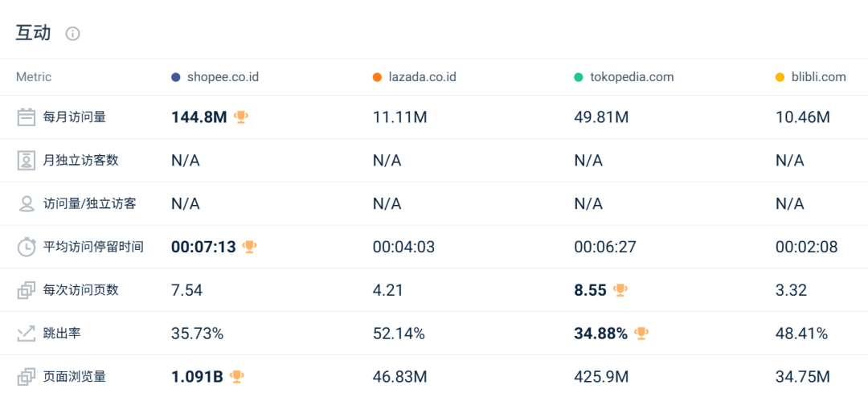Viewport: 868px width, 393px height.
Task: Click the pages icon for 每次访问页数
Action: pos(26,290)
